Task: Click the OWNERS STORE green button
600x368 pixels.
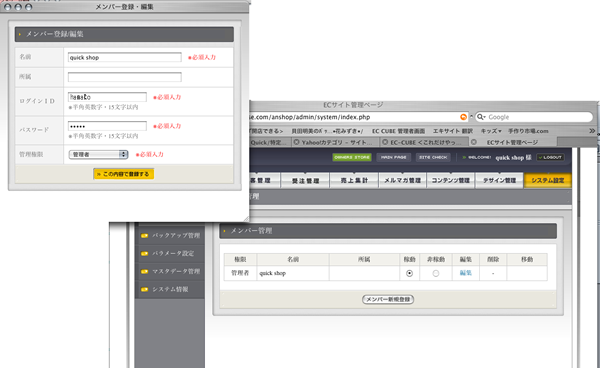Action: click(x=352, y=157)
